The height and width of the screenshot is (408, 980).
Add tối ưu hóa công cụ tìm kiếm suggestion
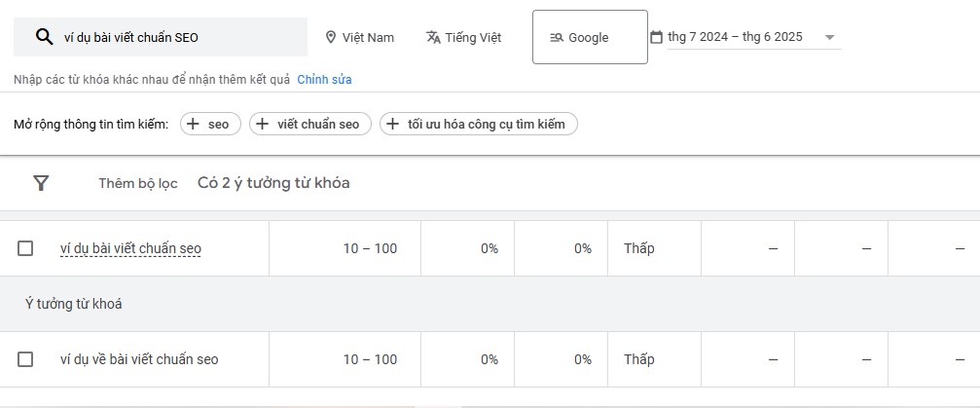[x=479, y=124]
